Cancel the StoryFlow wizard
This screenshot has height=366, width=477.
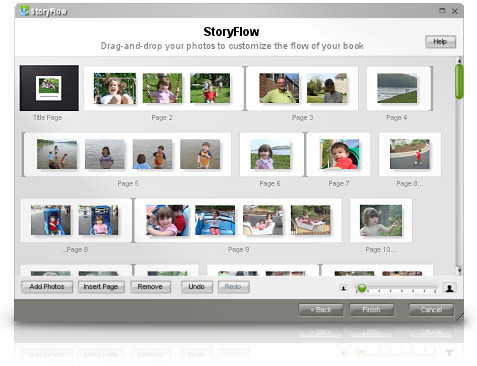pos(431,310)
